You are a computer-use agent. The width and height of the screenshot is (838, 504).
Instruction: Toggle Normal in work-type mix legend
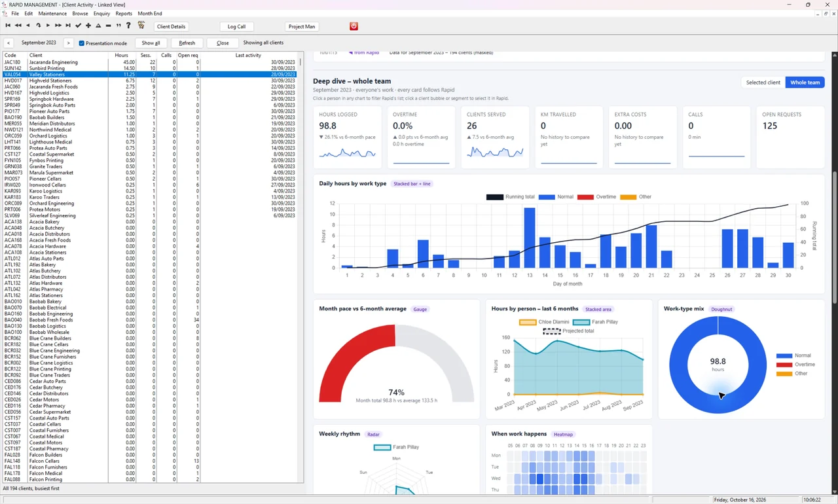[794, 355]
